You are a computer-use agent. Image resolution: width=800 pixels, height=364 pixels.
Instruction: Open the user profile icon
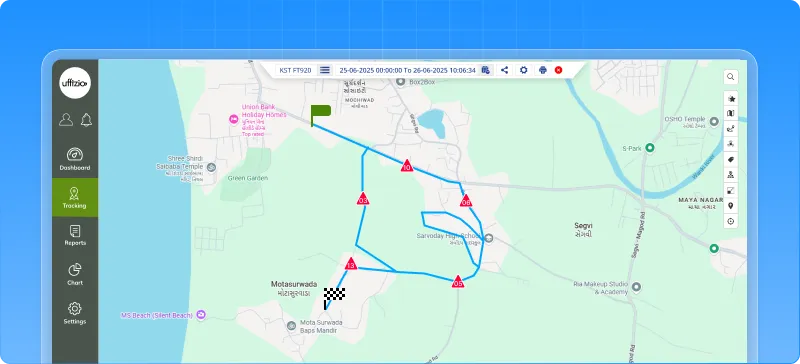click(66, 120)
